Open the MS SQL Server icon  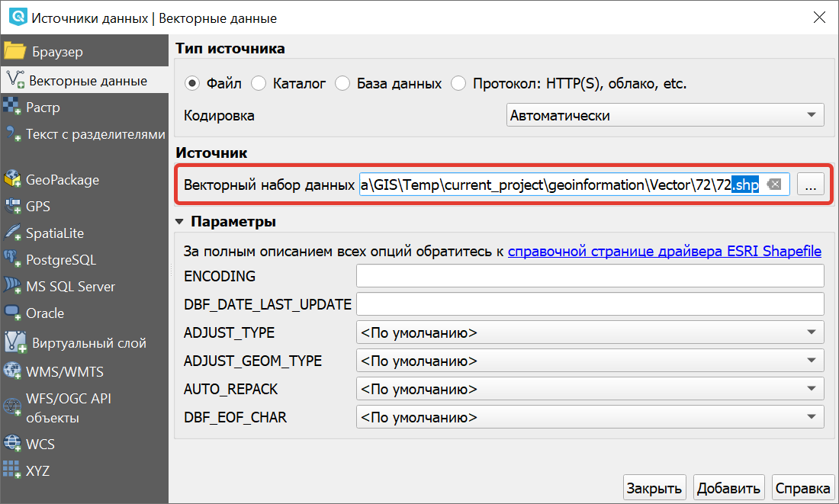(12, 286)
